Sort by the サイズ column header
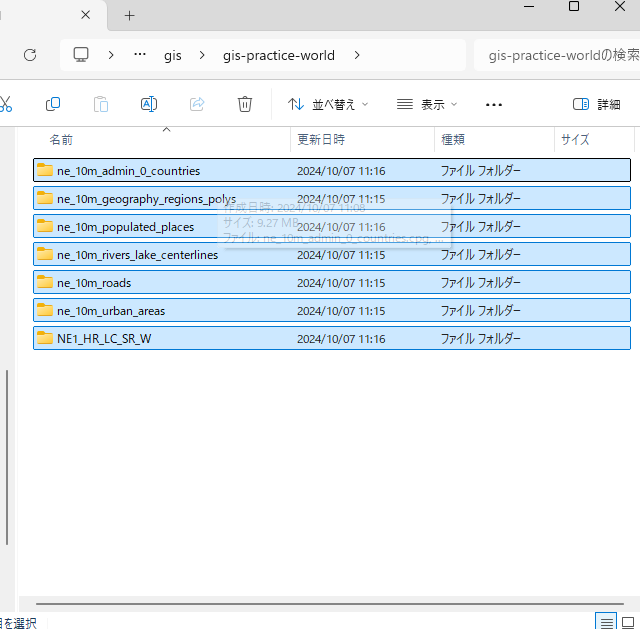The height and width of the screenshot is (629, 640). tap(594, 140)
